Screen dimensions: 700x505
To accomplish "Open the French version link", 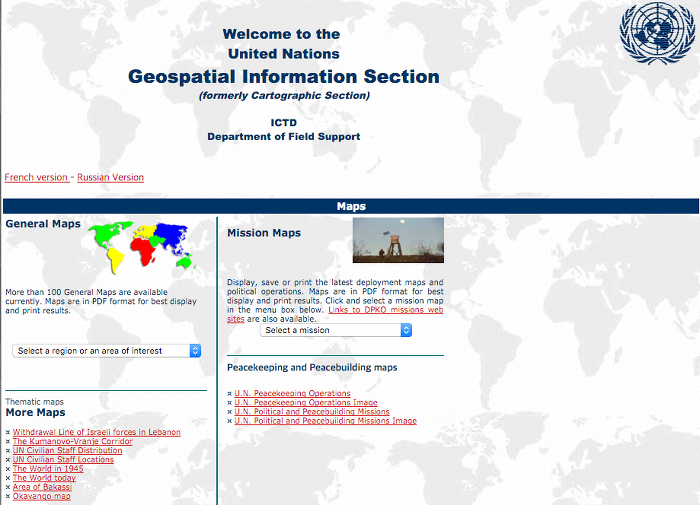I will click(x=36, y=177).
